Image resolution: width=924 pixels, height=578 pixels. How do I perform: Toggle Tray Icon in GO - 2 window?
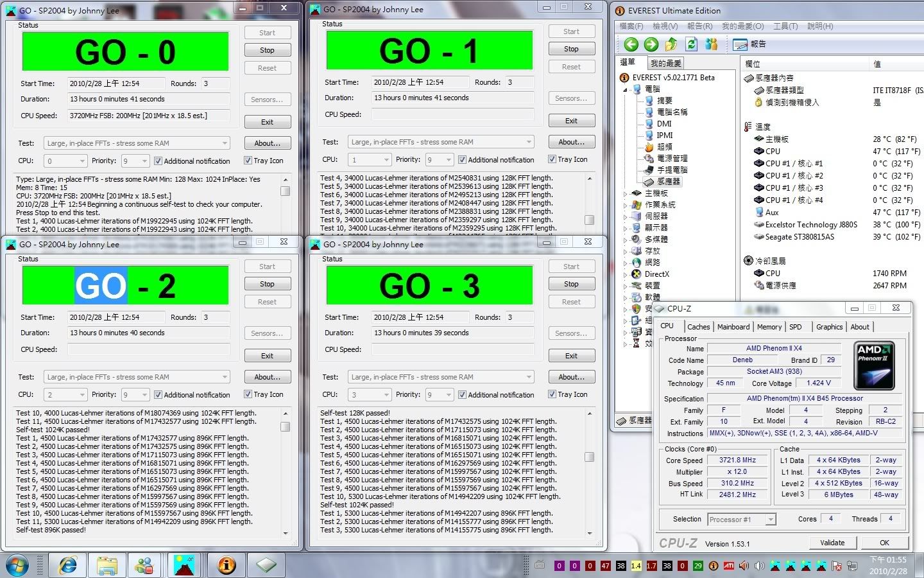264,394
